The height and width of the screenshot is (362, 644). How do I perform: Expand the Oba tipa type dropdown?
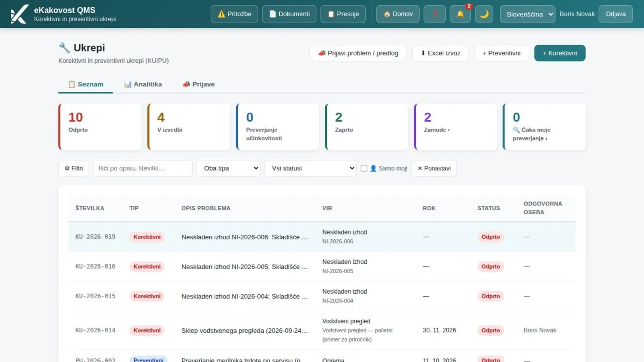coord(229,168)
